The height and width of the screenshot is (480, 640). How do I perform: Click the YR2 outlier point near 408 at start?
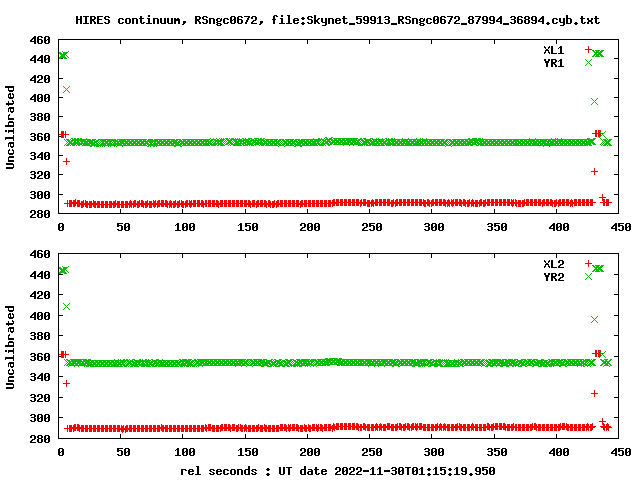pos(67,307)
